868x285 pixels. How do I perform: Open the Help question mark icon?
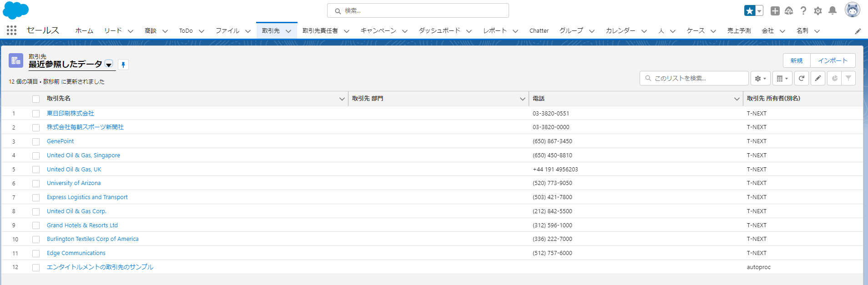[803, 10]
